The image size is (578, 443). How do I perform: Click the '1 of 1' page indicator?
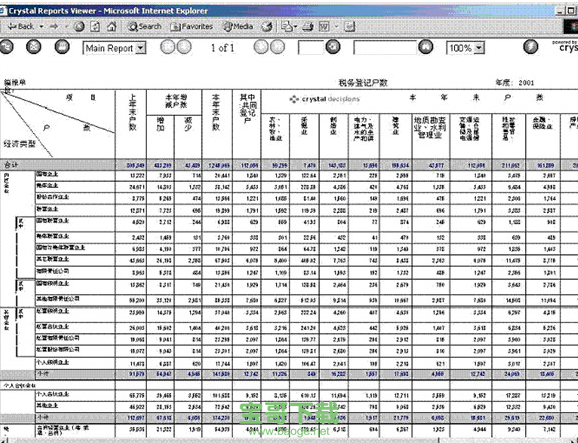click(223, 48)
